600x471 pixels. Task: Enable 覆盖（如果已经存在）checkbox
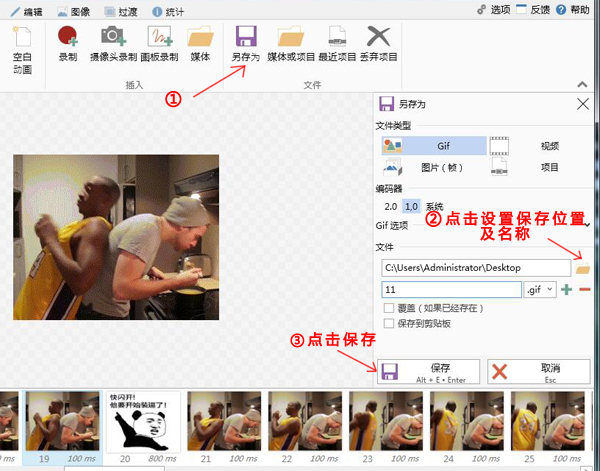tap(389, 308)
